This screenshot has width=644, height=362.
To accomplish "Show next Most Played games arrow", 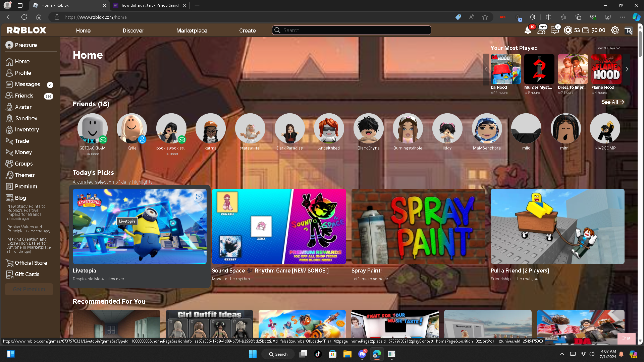I will tap(627, 69).
